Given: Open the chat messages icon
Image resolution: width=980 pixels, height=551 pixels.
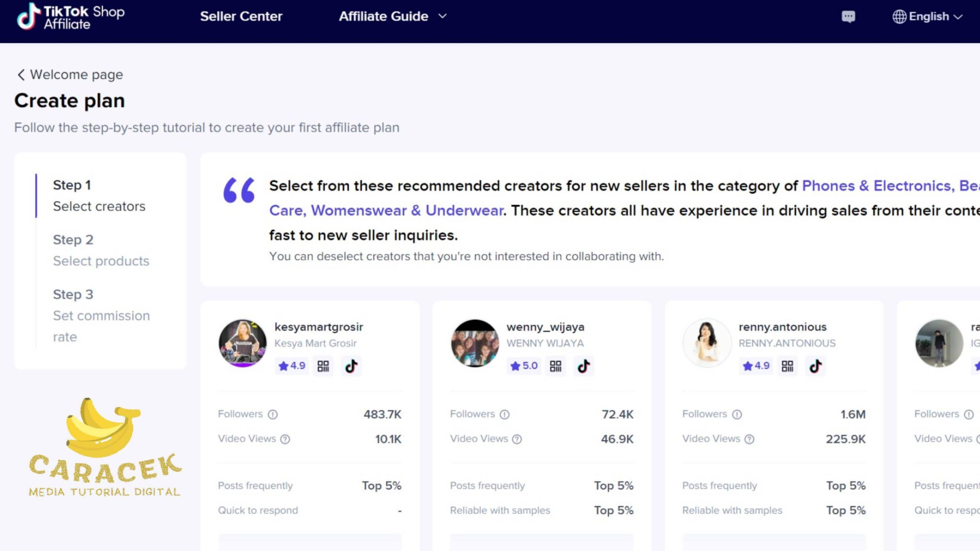Looking at the screenshot, I should [x=848, y=17].
